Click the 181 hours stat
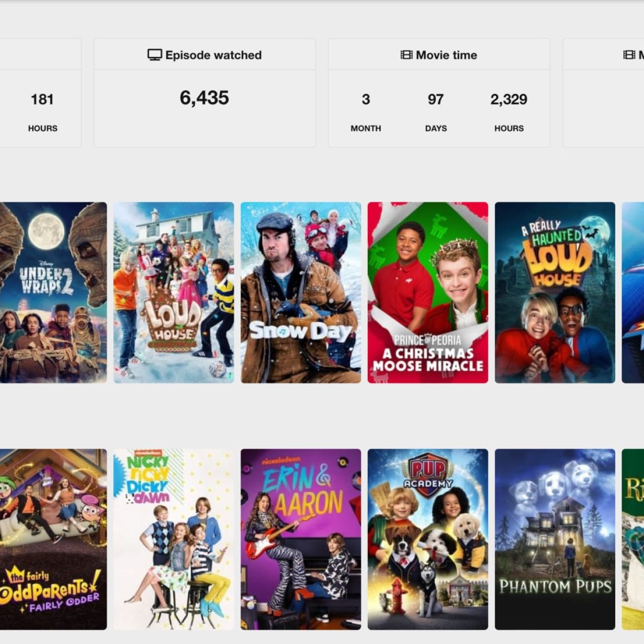Screen dimensions: 644x644 coord(42,99)
